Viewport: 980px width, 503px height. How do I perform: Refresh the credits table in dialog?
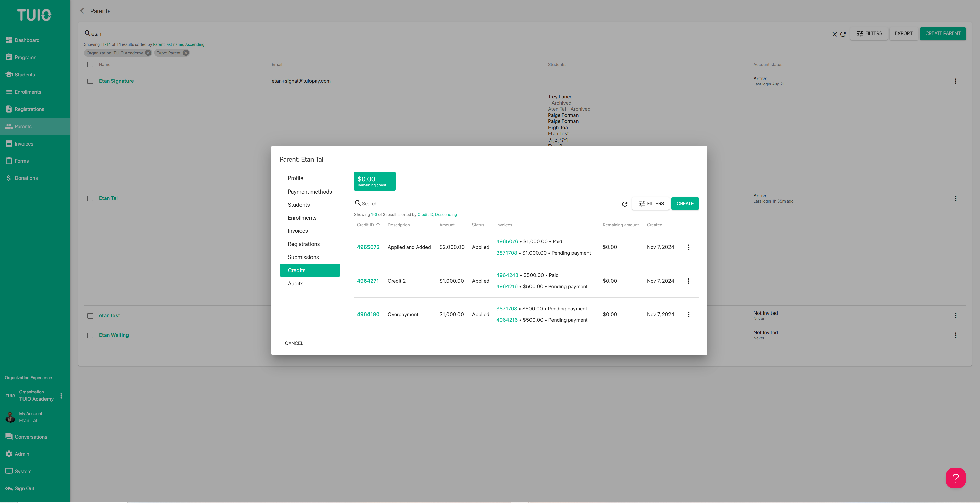tap(625, 204)
